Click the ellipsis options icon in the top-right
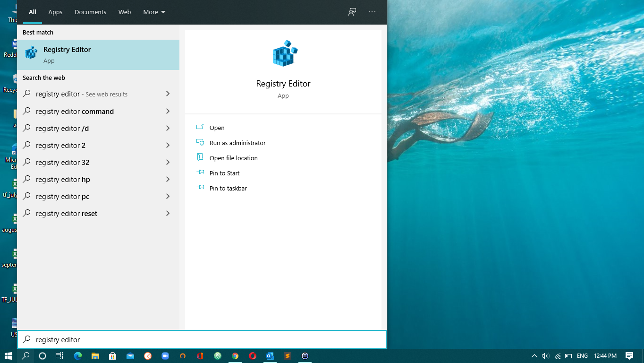 [372, 12]
